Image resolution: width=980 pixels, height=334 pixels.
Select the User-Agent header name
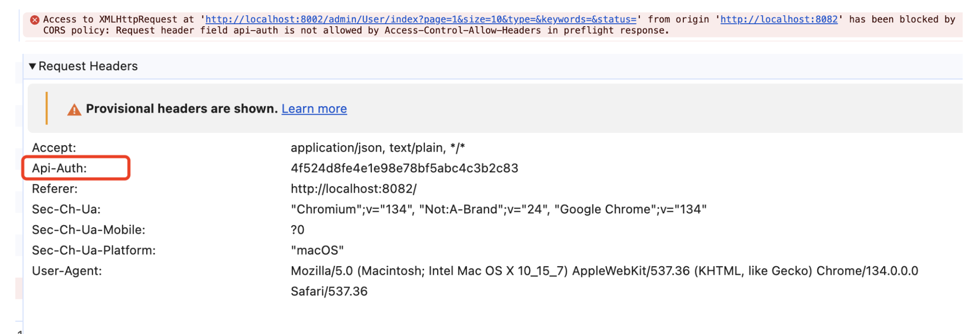(67, 271)
